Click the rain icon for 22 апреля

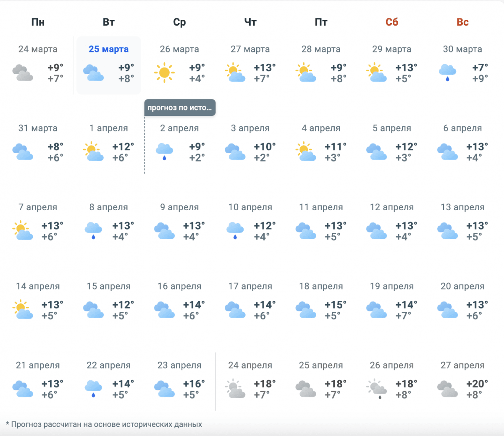(93, 389)
